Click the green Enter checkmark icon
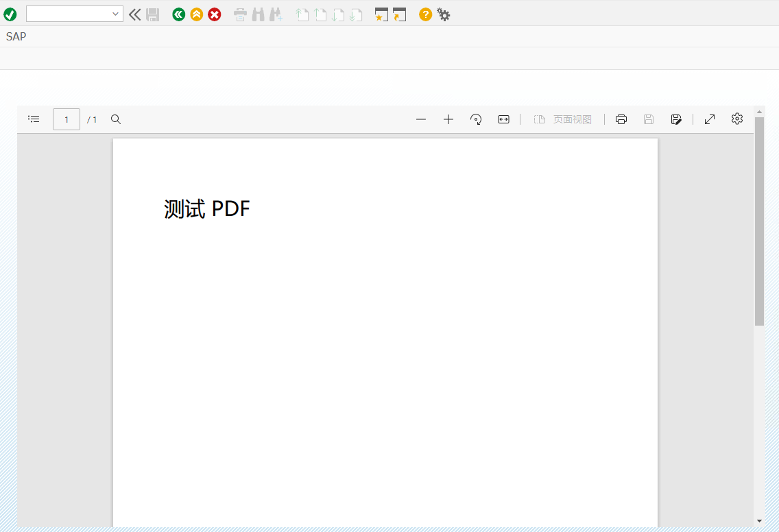This screenshot has width=779, height=532. 10,14
